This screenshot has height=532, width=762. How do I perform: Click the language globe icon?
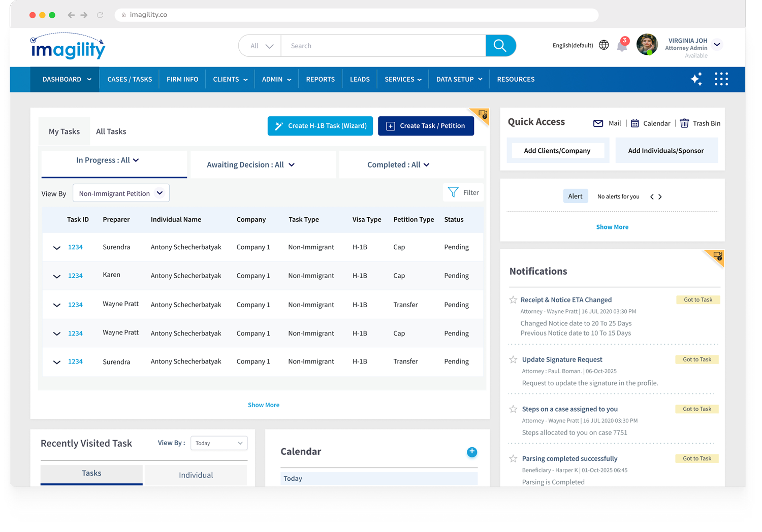pos(604,45)
